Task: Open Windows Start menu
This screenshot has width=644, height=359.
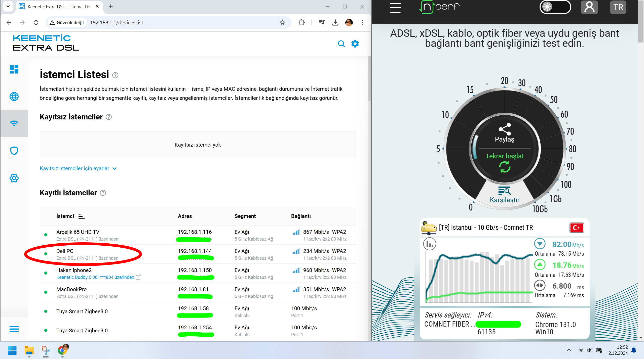Action: [12, 350]
